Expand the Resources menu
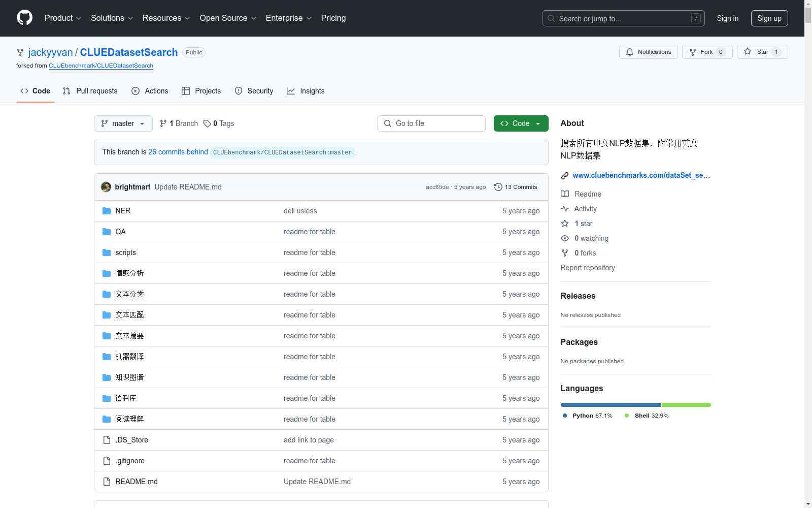Viewport: 812px width, 508px height. pos(166,18)
